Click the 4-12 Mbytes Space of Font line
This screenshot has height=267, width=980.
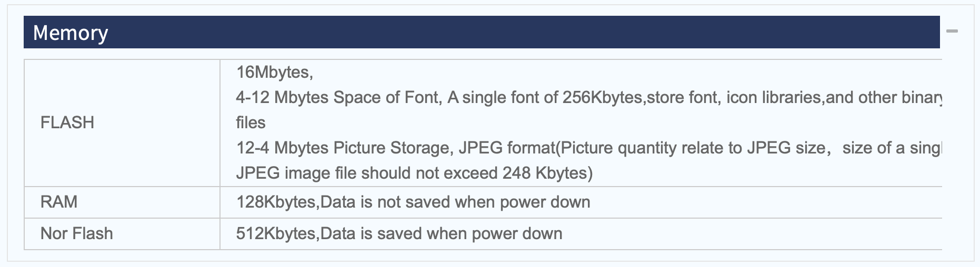point(589,97)
